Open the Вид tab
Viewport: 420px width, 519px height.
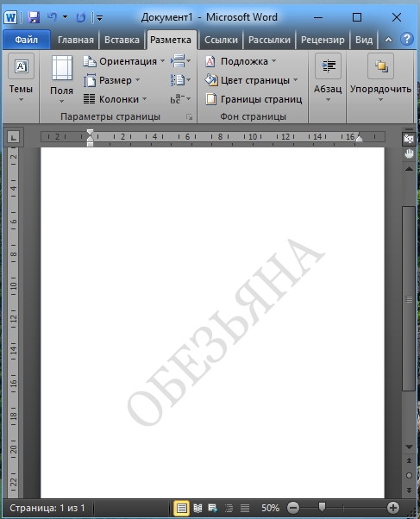364,40
